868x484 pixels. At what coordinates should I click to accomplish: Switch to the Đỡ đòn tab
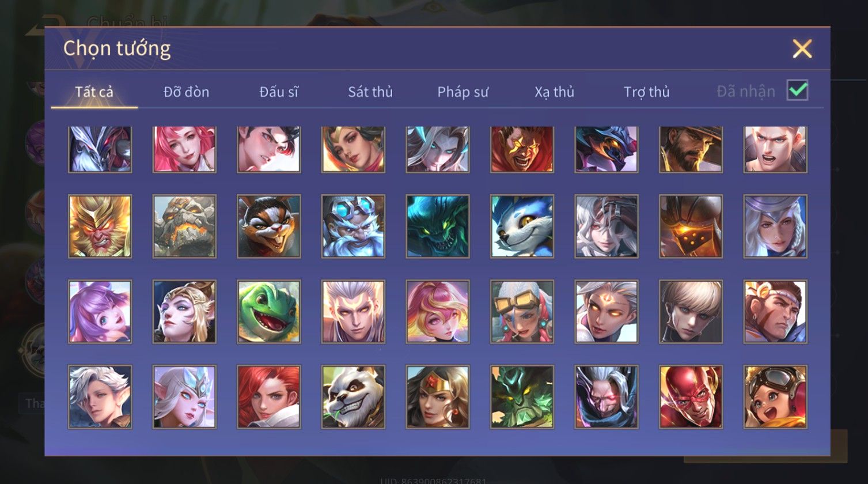(x=186, y=92)
